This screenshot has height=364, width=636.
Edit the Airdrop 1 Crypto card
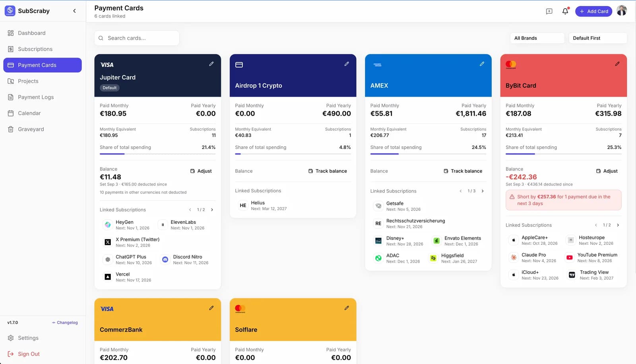(347, 64)
